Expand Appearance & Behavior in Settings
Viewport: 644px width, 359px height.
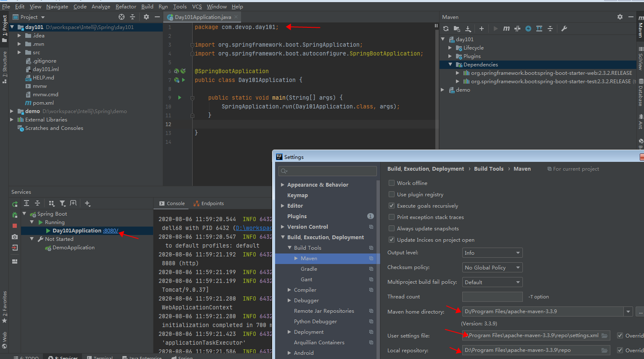click(283, 185)
